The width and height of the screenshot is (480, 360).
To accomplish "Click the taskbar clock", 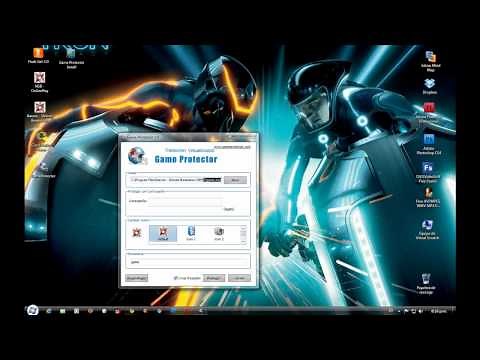I will pos(438,311).
